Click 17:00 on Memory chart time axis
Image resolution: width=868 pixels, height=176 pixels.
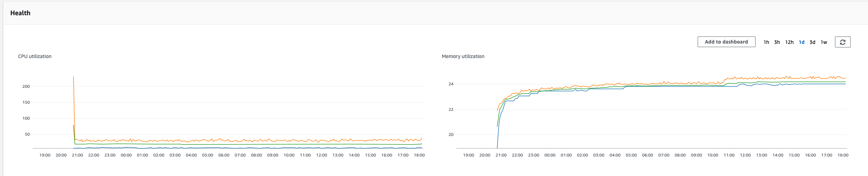click(x=826, y=155)
